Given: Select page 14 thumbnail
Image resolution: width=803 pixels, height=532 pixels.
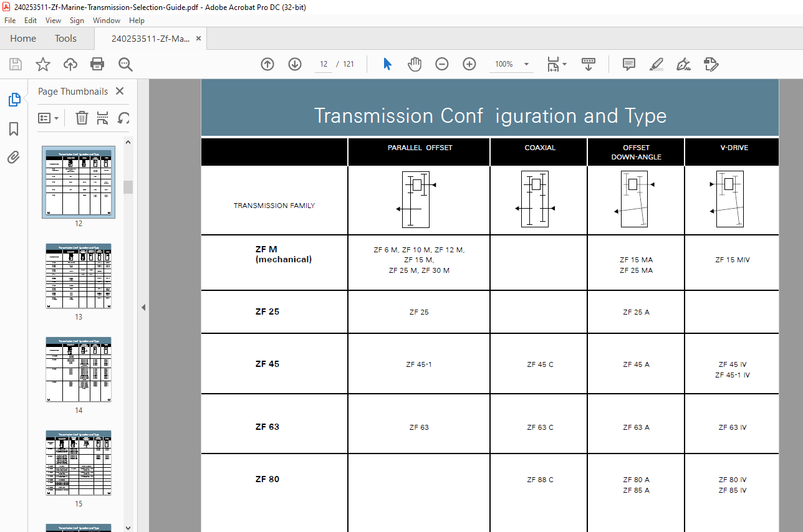Looking at the screenshot, I should tap(79, 369).
